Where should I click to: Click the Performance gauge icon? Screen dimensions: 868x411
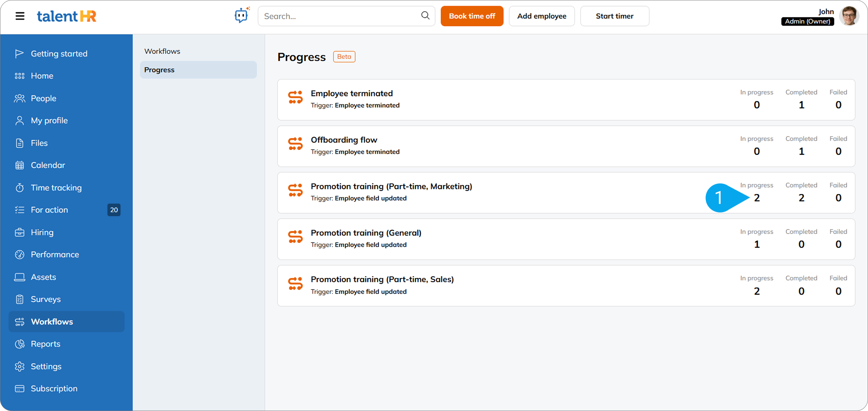(x=19, y=254)
